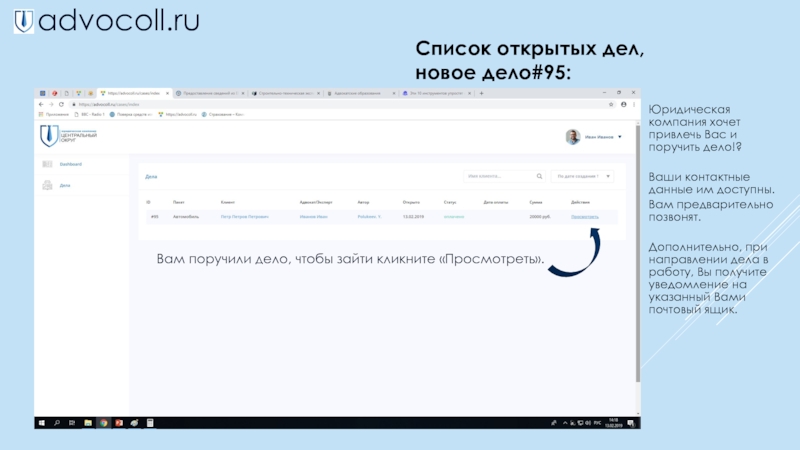Viewport: 800px width, 450px height.
Task: Open the Windows Start menu
Action: [x=41, y=424]
